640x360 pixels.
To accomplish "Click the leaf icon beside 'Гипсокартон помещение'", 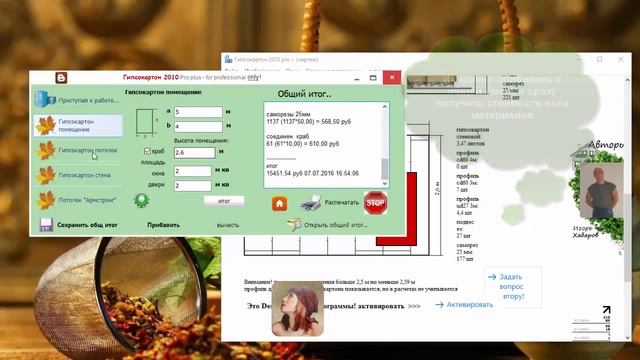I will click(x=46, y=125).
